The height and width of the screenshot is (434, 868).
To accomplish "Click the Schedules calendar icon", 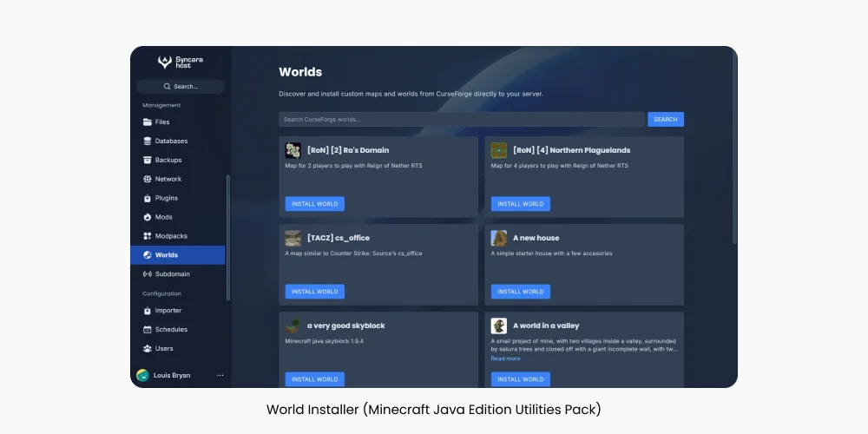I will 148,329.
